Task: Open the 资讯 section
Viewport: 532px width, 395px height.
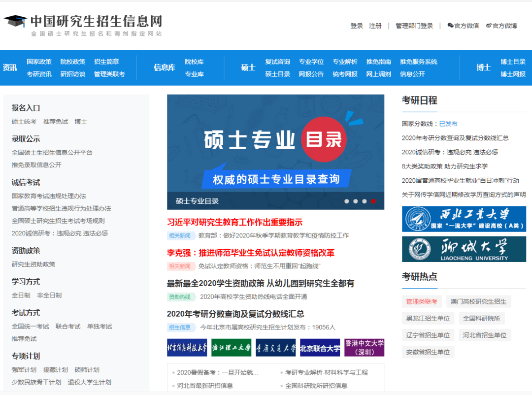Action: 10,68
